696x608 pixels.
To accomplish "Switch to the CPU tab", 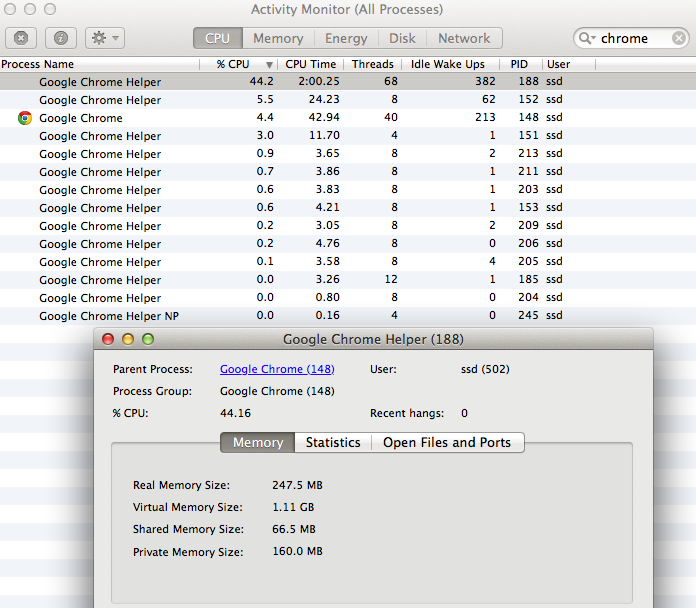I will [x=218, y=38].
